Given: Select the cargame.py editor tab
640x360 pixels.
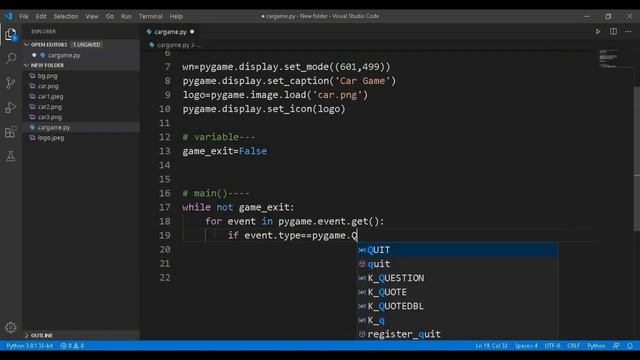Looking at the screenshot, I should [x=170, y=32].
